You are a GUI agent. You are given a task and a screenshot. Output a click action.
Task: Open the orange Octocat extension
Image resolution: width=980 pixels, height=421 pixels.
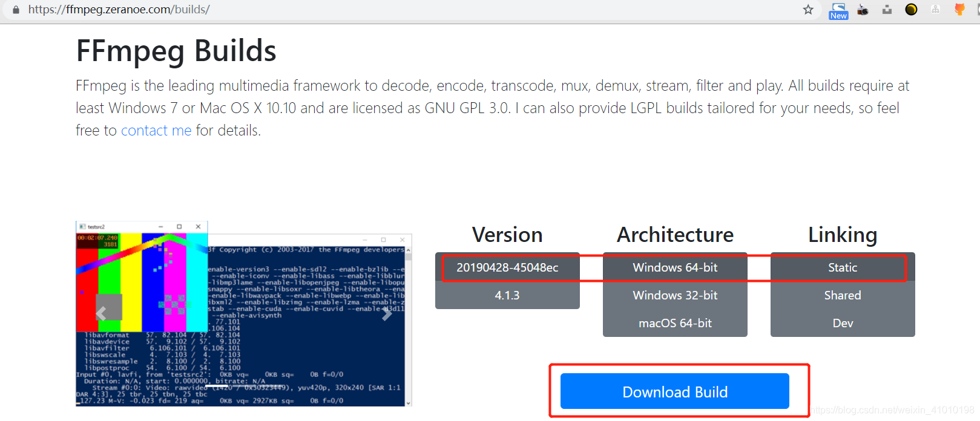[x=959, y=10]
